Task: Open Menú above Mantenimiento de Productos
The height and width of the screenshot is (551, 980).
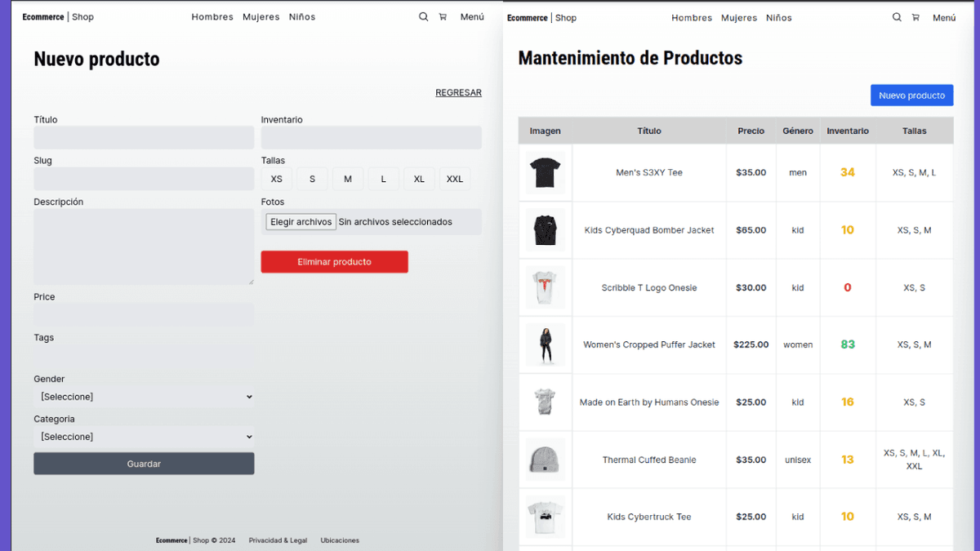Action: click(x=944, y=18)
